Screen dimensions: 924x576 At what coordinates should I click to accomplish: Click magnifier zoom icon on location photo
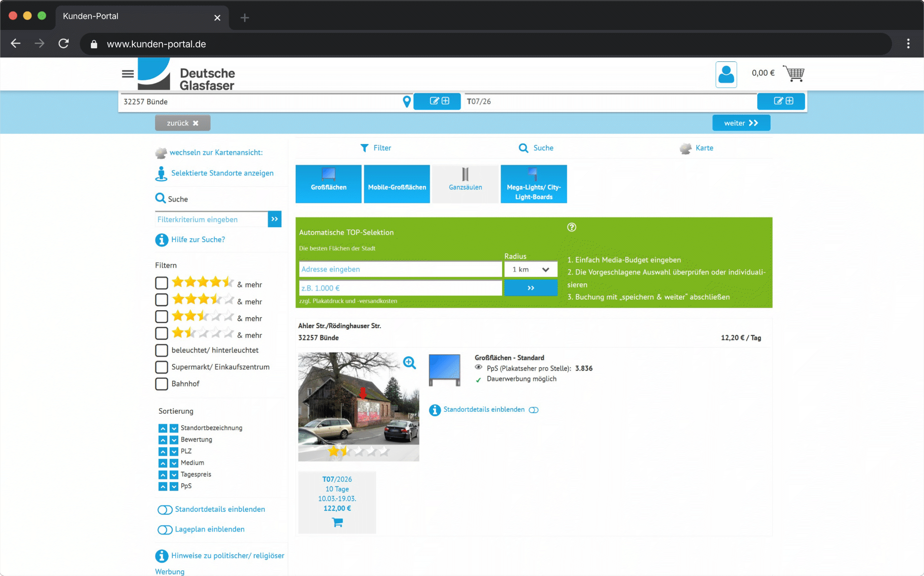[409, 362]
